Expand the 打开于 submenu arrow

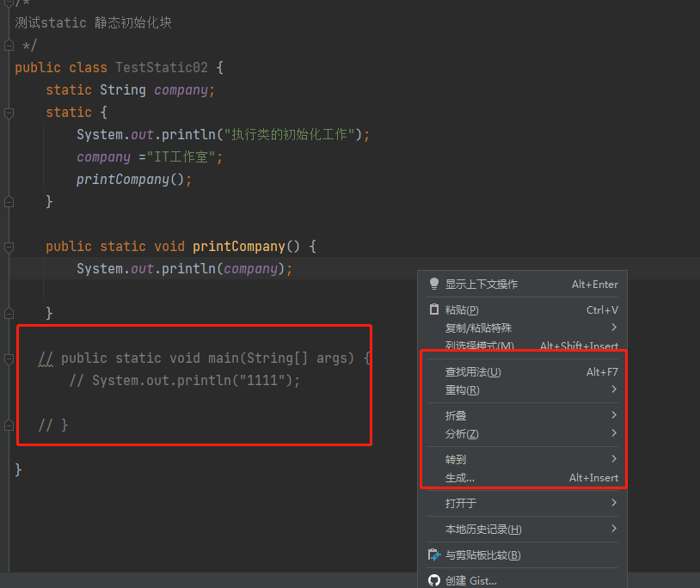pos(614,503)
